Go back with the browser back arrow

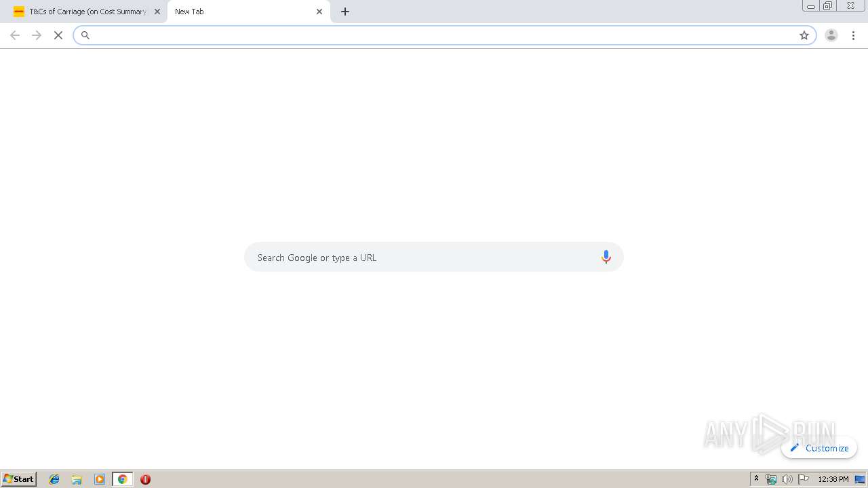pos(15,35)
